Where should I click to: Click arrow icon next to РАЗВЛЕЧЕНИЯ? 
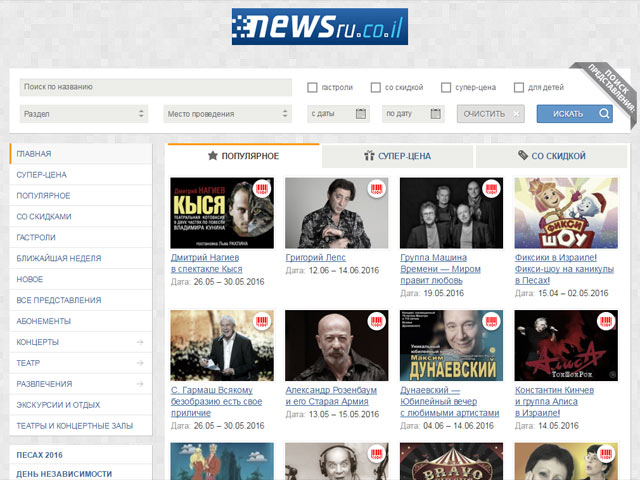(x=140, y=384)
